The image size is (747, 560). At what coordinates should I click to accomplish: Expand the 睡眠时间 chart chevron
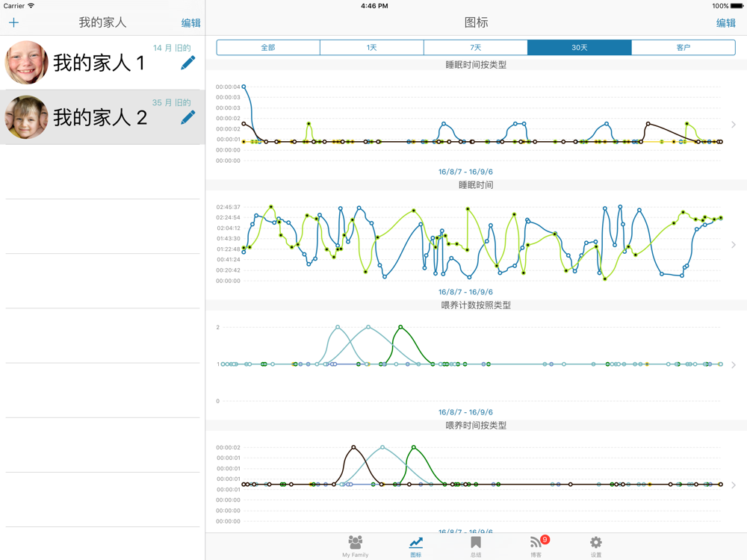(x=734, y=245)
